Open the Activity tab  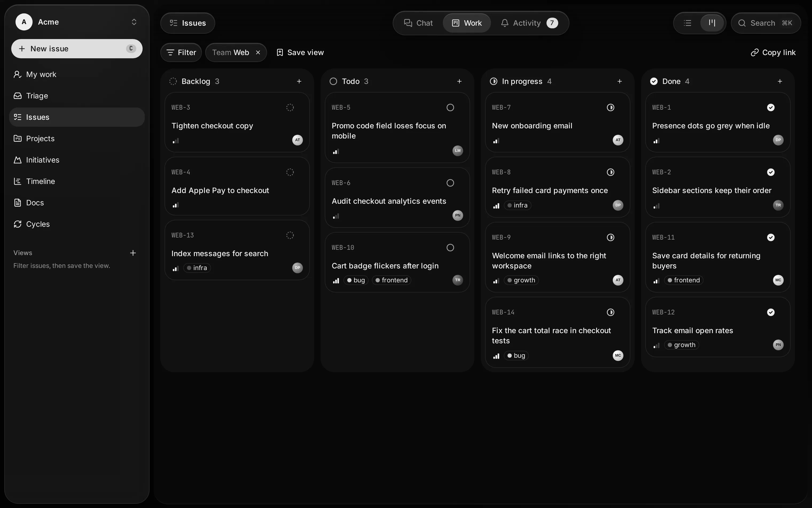[529, 23]
